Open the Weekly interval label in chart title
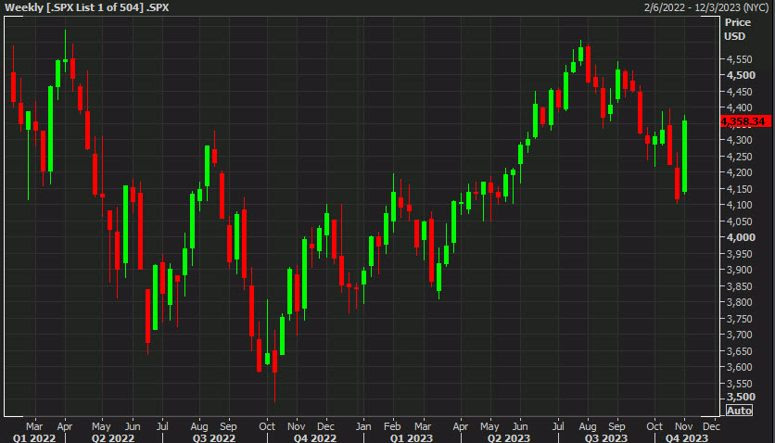 22,7
